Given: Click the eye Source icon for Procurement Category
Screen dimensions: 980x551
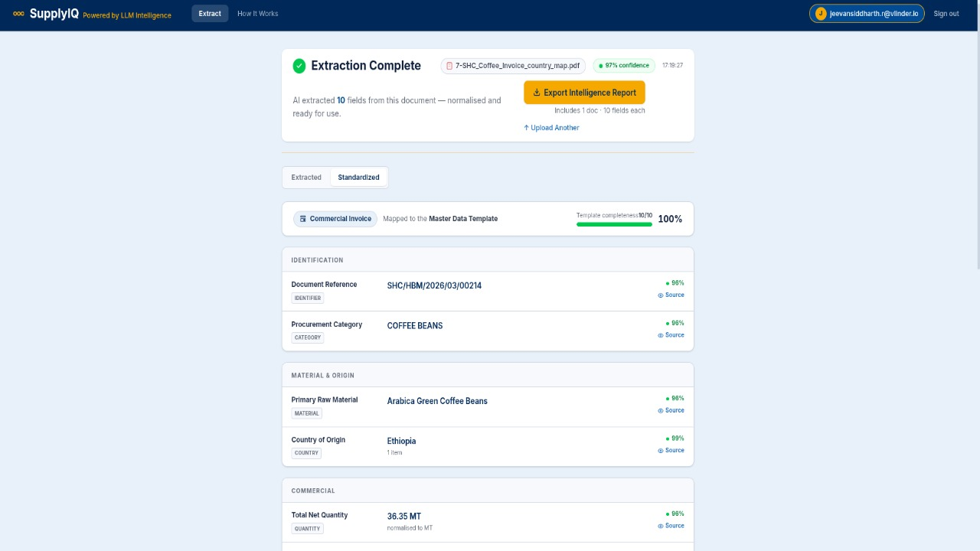Looking at the screenshot, I should 661,335.
